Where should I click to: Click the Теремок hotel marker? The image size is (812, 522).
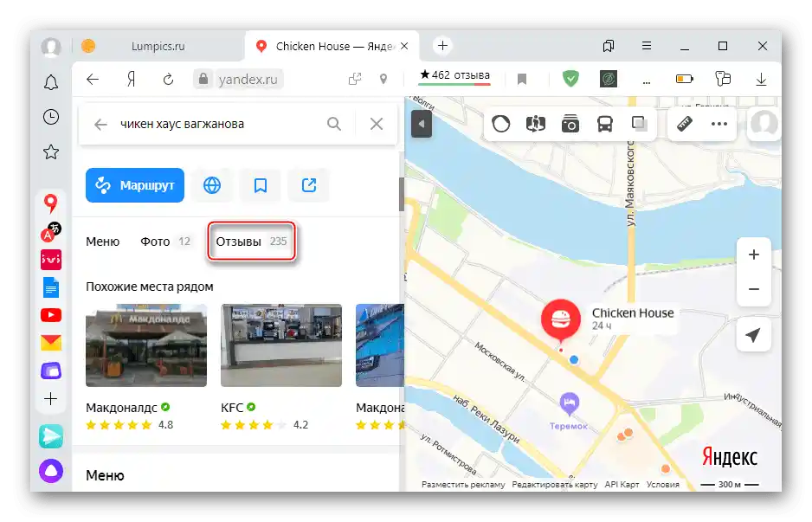[569, 404]
